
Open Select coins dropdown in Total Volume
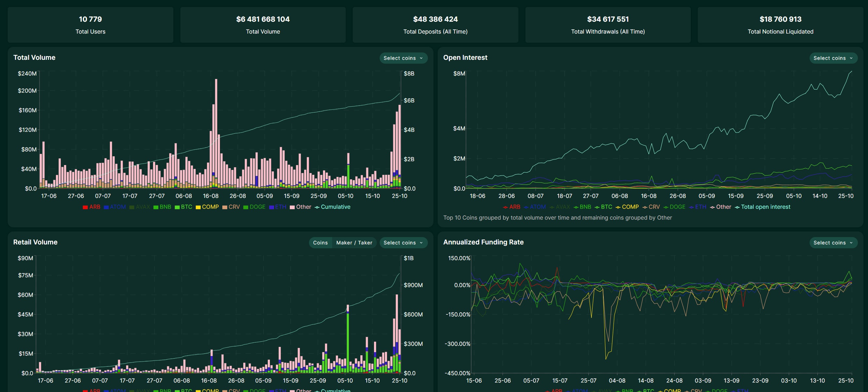click(403, 58)
